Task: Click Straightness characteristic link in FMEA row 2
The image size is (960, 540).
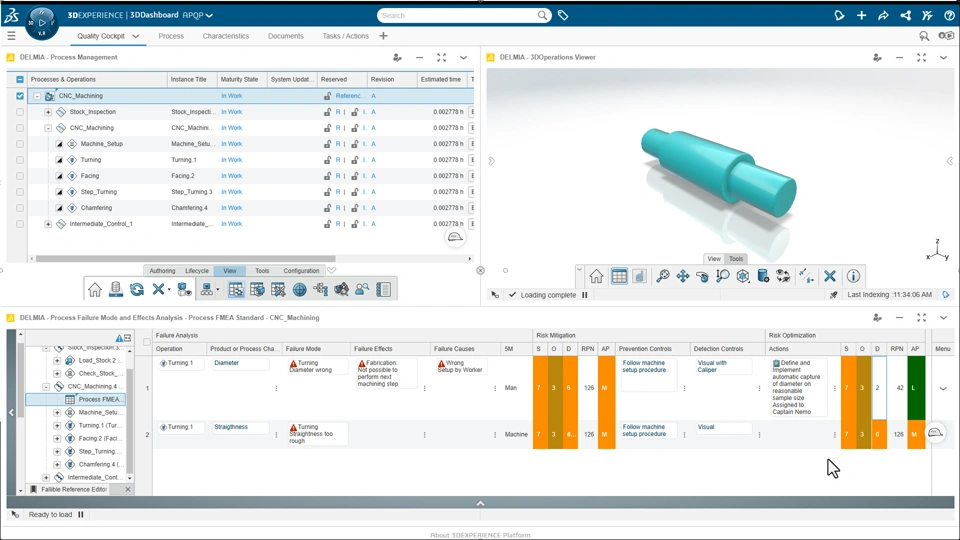Action: (231, 427)
